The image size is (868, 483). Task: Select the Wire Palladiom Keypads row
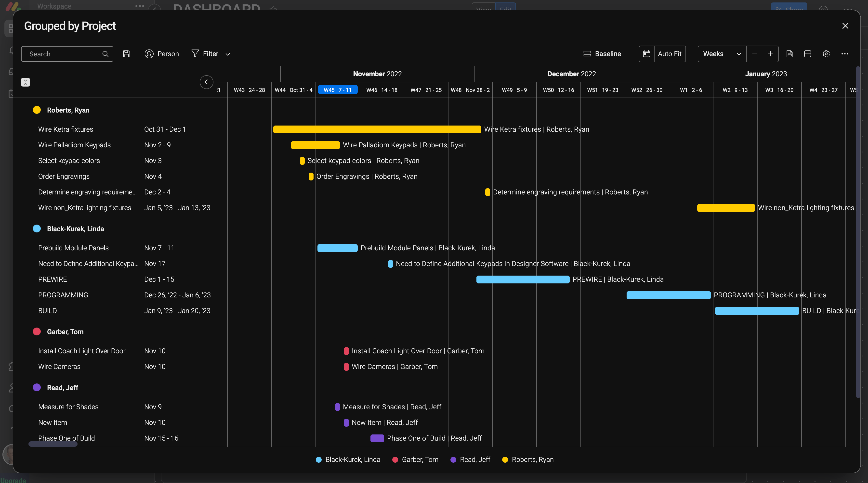click(x=115, y=145)
